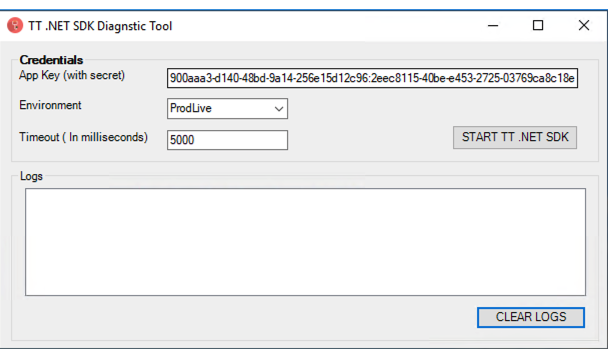The width and height of the screenshot is (608, 361).
Task: Click inside the empty Logs text area
Action: [306, 242]
